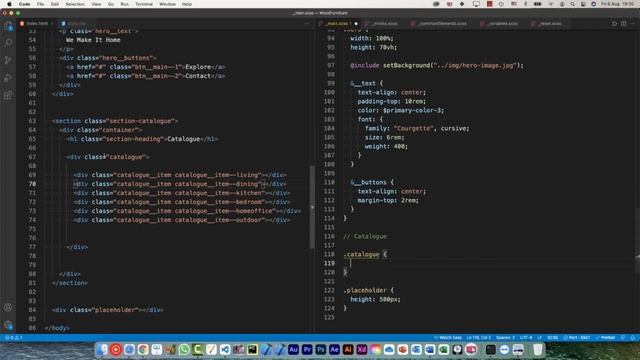
Task: Click line 70 catalogue__item--dining div
Action: point(180,184)
